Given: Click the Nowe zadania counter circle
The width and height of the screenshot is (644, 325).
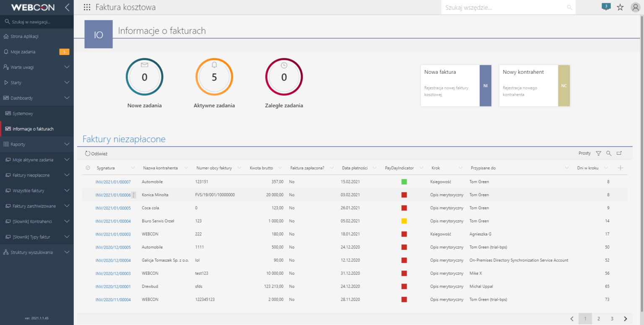Looking at the screenshot, I should pyautogui.click(x=145, y=77).
